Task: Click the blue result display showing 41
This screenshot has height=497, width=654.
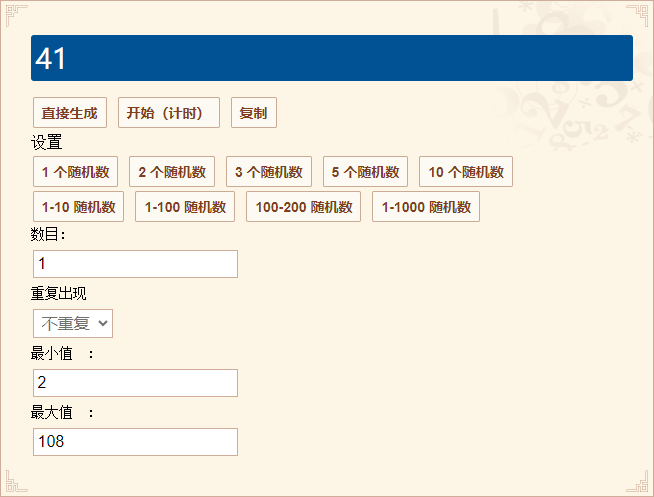Action: pos(332,58)
